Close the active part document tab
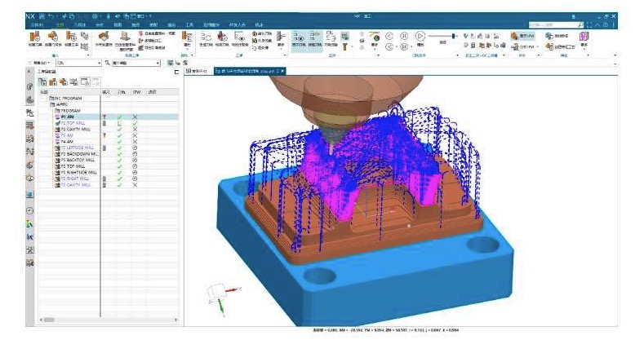Viewport: 644px width, 353px height. coord(283,72)
